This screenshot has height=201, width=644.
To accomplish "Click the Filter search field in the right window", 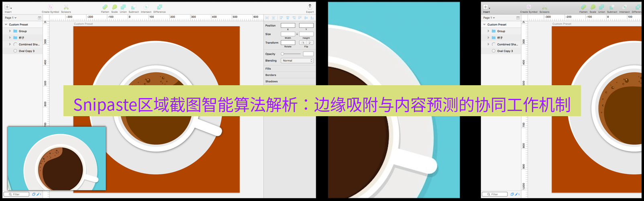I will click(x=495, y=194).
